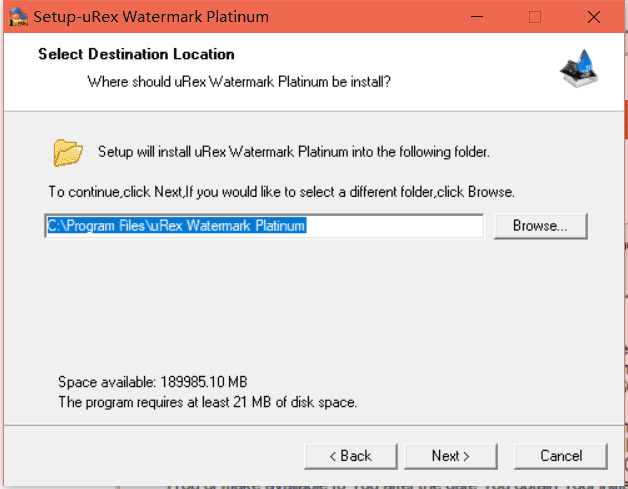Image resolution: width=628 pixels, height=489 pixels.
Task: Click the yellow folder icon
Action: (x=68, y=153)
